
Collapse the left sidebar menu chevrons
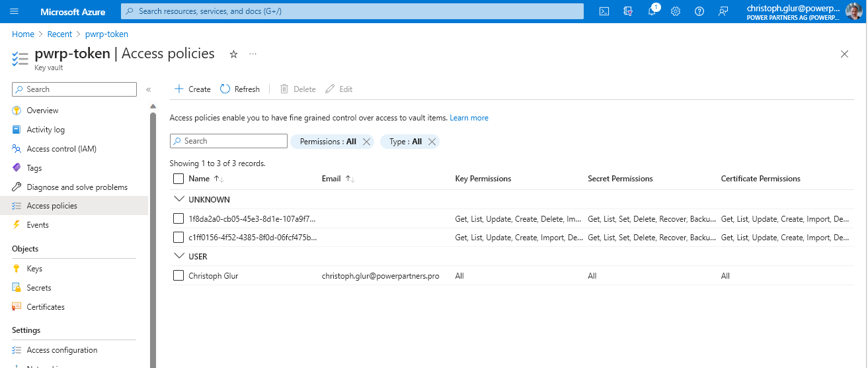tap(149, 89)
